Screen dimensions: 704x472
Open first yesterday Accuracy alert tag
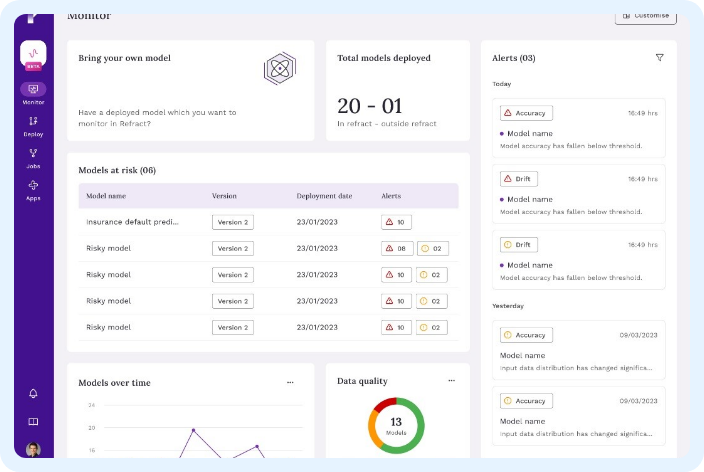coord(526,335)
